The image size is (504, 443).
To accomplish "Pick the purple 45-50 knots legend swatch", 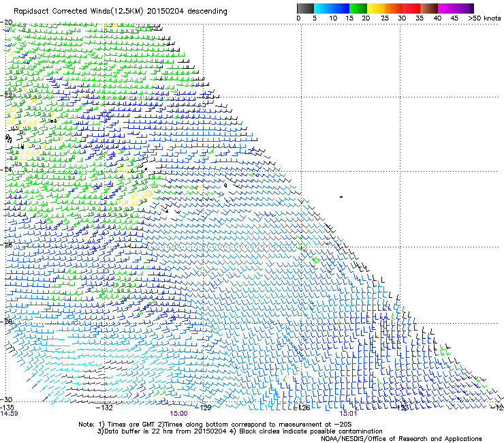I will (464, 8).
